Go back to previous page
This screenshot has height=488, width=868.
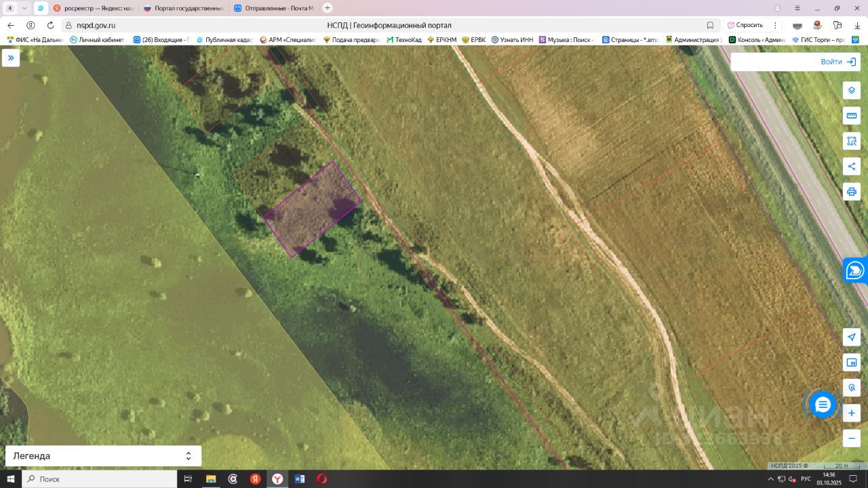pyautogui.click(x=11, y=25)
